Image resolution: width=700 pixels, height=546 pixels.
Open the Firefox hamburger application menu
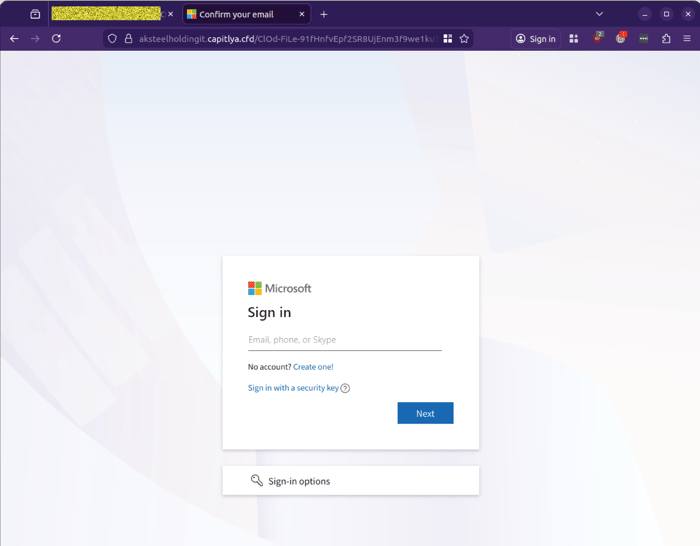pyautogui.click(x=687, y=39)
